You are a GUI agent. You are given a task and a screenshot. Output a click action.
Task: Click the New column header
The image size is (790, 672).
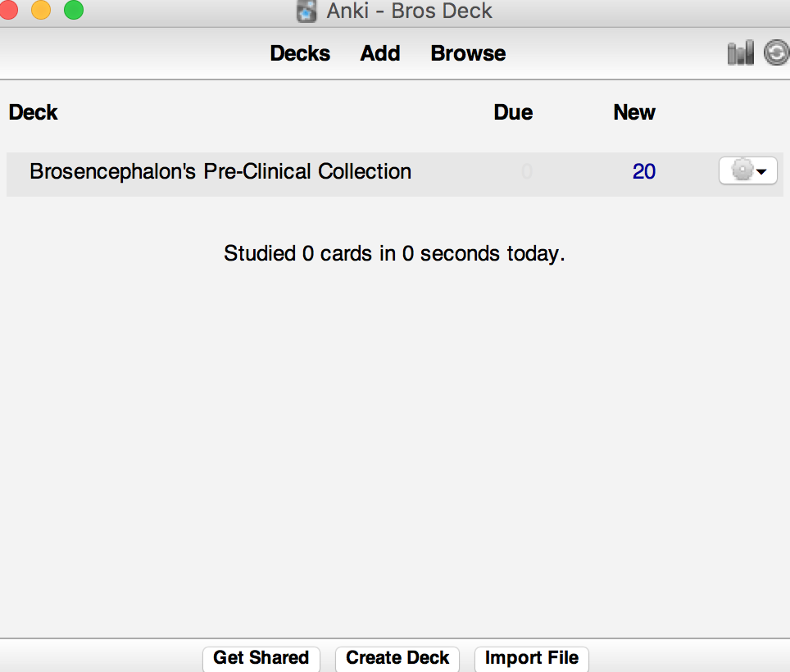pyautogui.click(x=634, y=112)
